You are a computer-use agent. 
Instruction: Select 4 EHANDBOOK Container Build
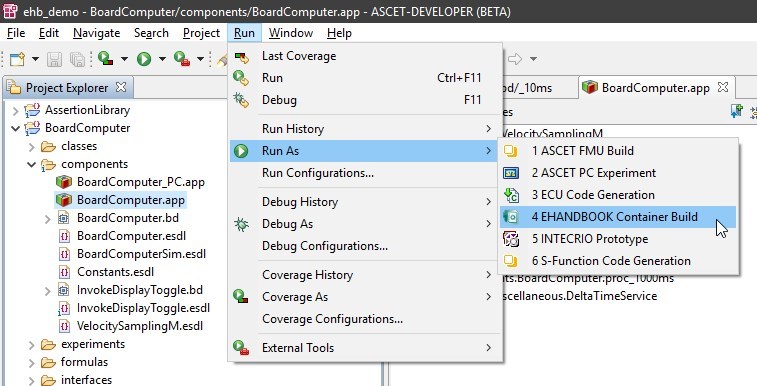[618, 217]
